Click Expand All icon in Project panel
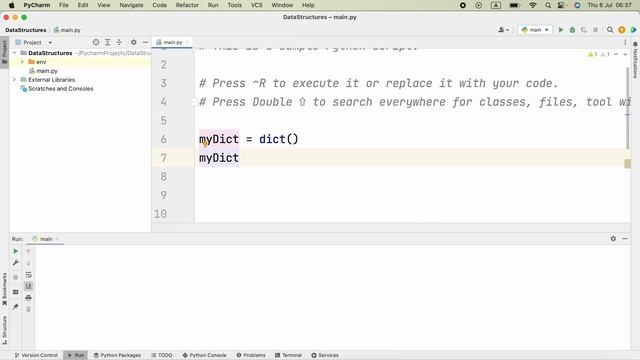Viewport: 640px width, 360px height. [x=107, y=42]
